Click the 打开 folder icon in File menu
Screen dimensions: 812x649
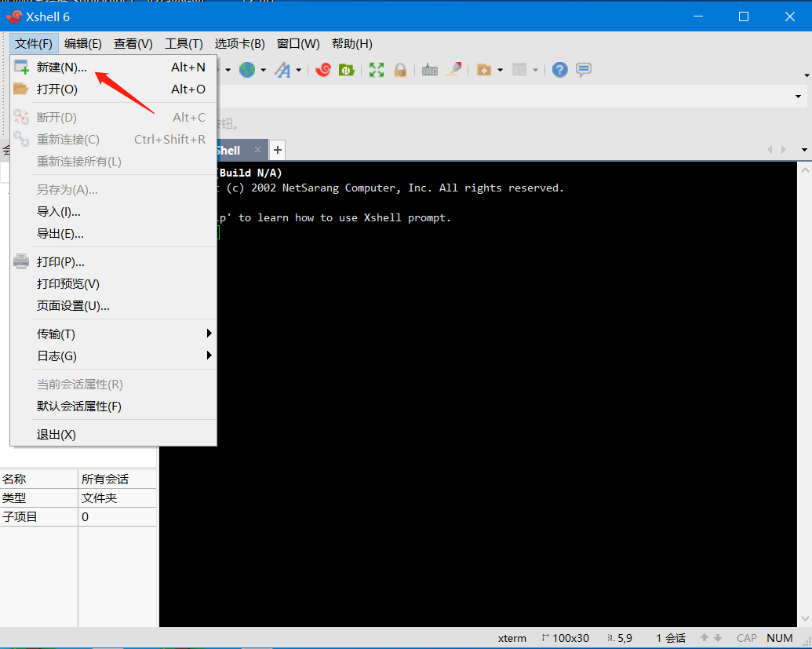pyautogui.click(x=20, y=89)
